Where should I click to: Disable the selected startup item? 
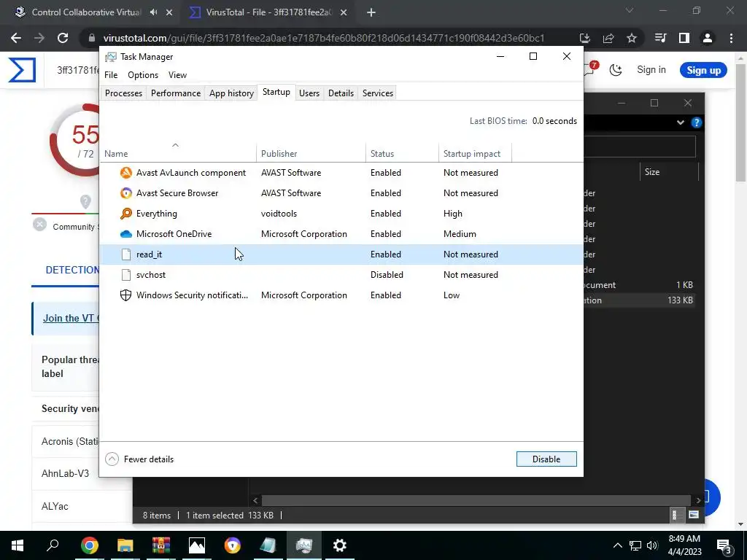(546, 459)
